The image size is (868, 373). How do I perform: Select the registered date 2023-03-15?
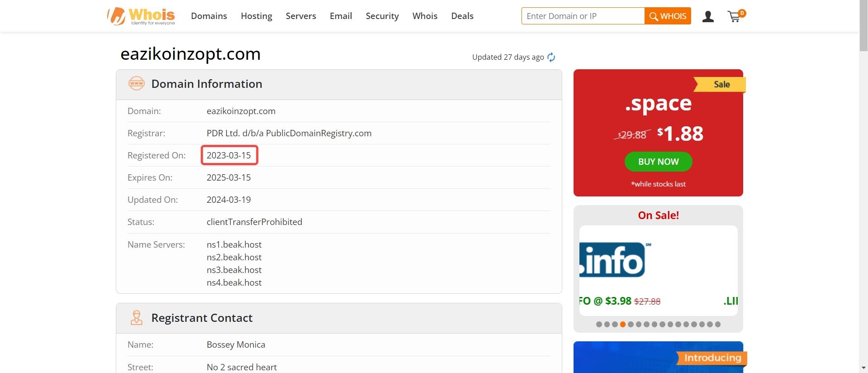tap(229, 155)
